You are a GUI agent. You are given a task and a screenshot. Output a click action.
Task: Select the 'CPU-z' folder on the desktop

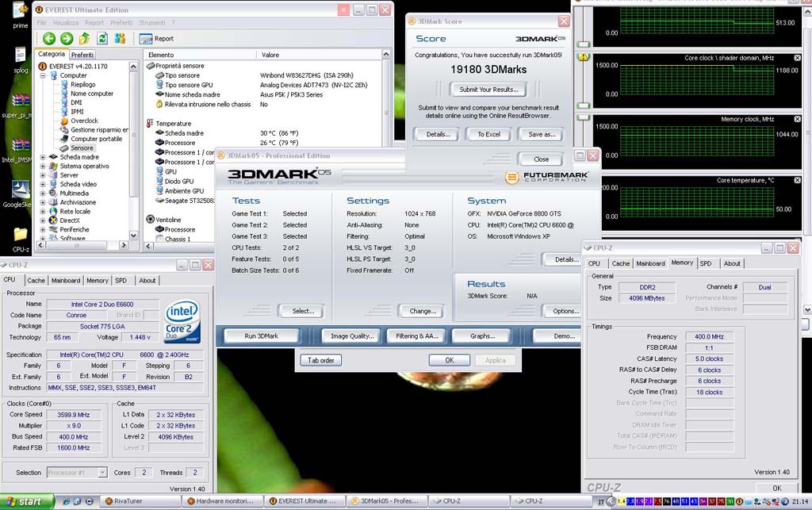(21, 240)
